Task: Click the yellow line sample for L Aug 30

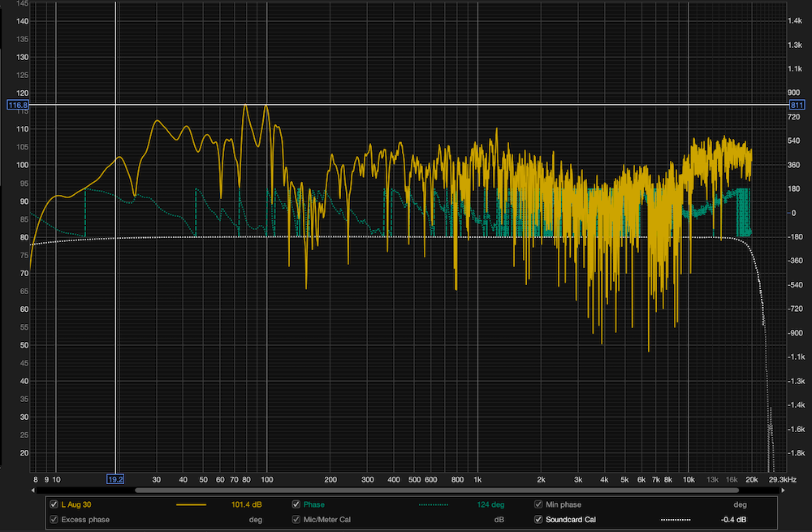Action: (x=191, y=504)
